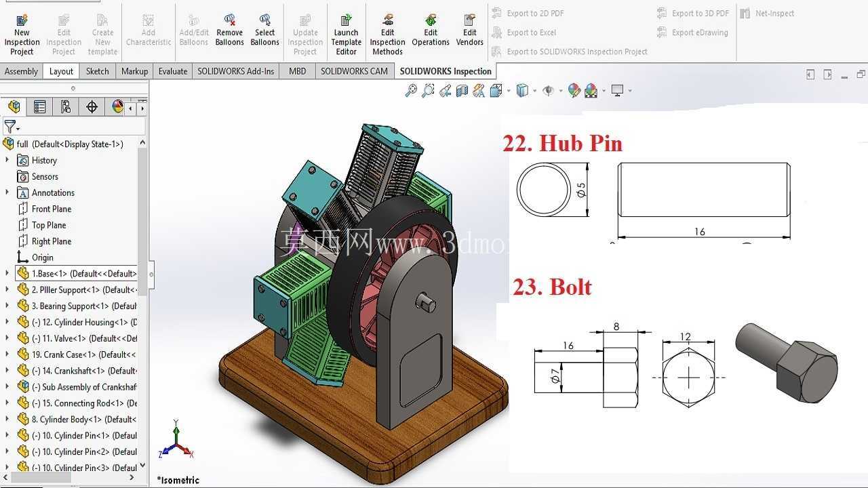Click the *Isometric view label

(178, 480)
